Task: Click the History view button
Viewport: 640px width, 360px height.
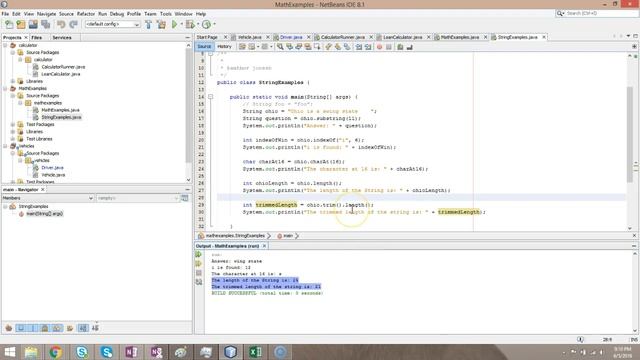Action: click(224, 47)
